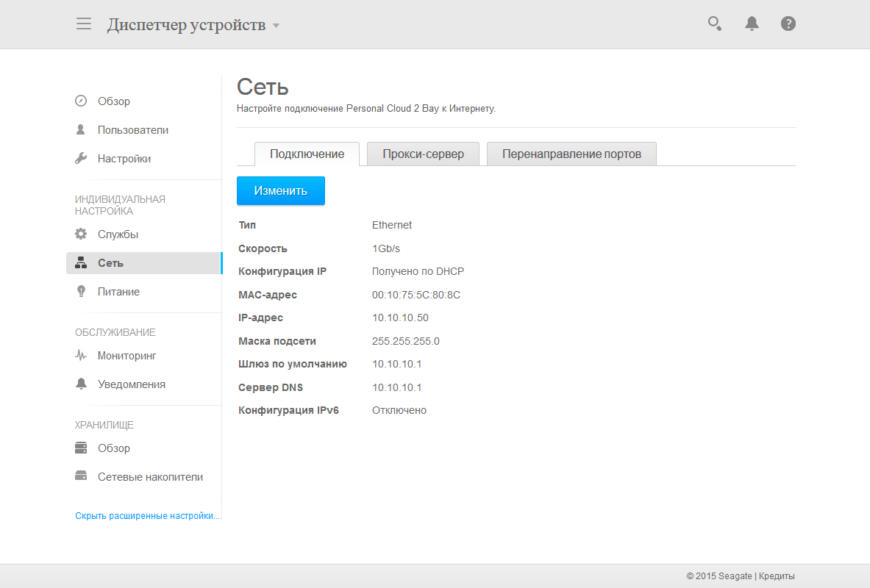
Task: Click Скрыть расширенные настройки link
Action: coord(148,516)
